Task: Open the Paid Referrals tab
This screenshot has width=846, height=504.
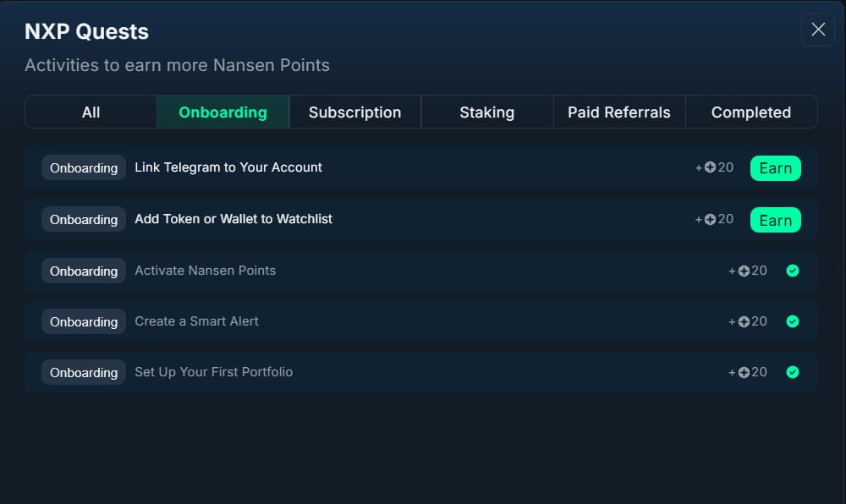Action: coord(619,112)
